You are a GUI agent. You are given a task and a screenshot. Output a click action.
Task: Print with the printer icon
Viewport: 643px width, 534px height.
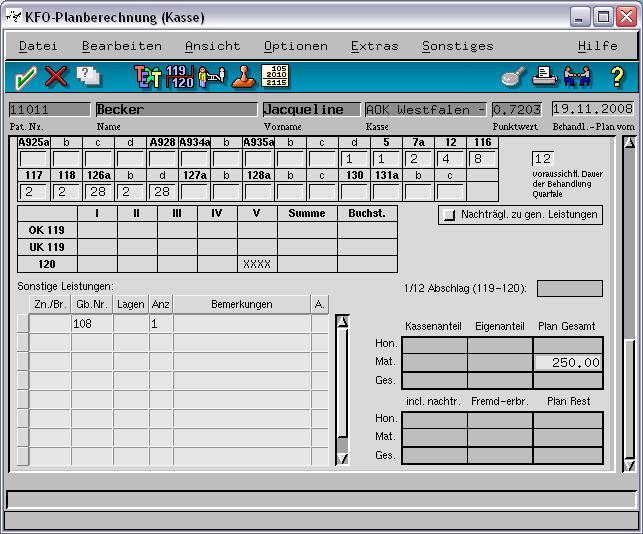click(x=545, y=76)
